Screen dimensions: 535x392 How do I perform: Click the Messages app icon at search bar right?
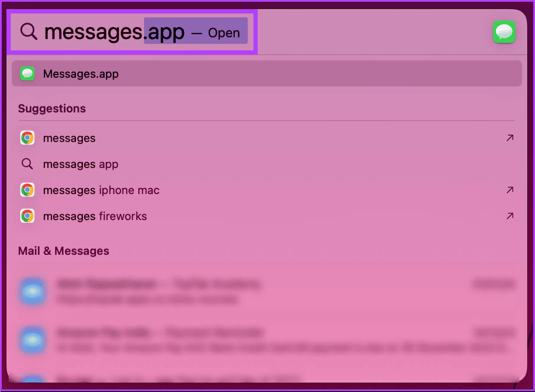point(504,32)
